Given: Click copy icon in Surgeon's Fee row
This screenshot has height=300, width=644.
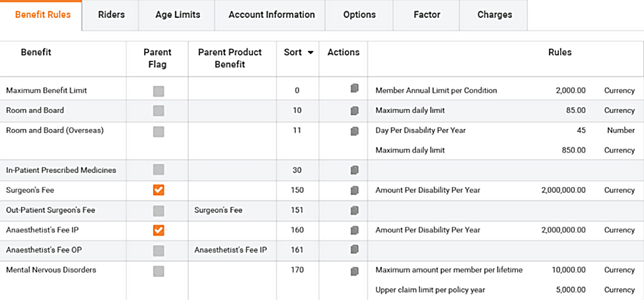Looking at the screenshot, I should tap(355, 190).
